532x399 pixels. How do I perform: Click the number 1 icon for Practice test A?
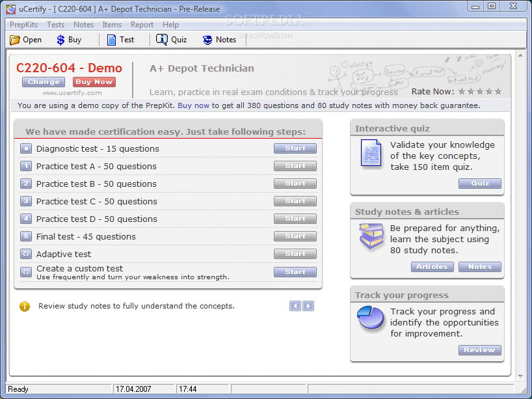tap(26, 166)
